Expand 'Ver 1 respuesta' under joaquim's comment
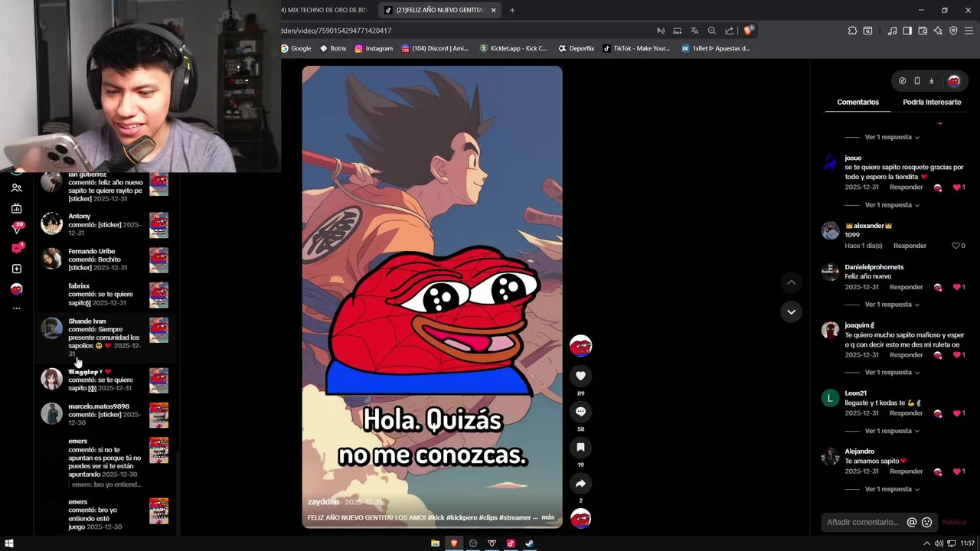 [892, 373]
